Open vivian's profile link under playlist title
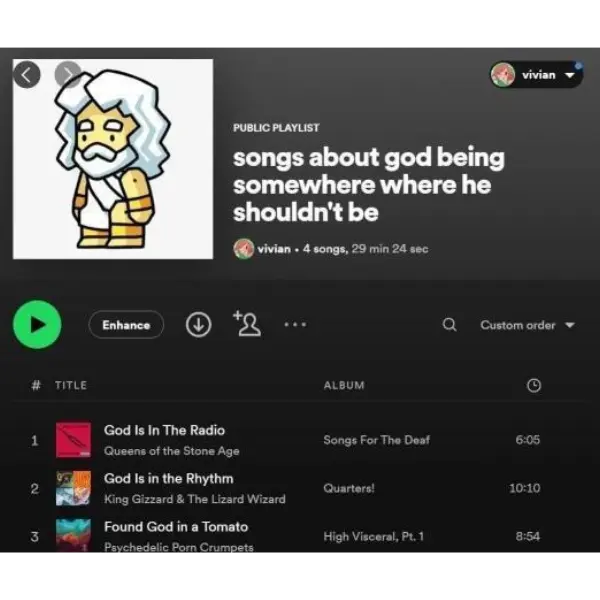 coord(274,249)
